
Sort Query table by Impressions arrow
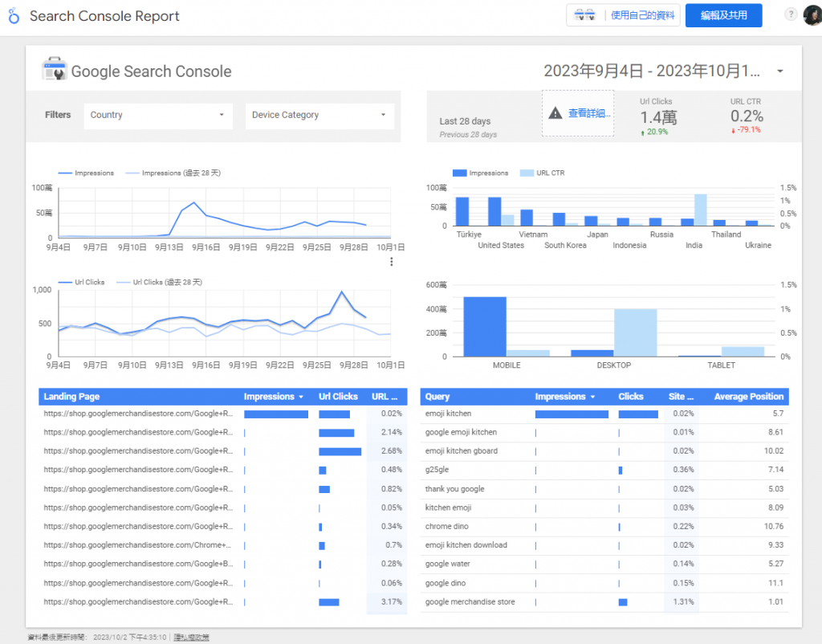pos(593,397)
